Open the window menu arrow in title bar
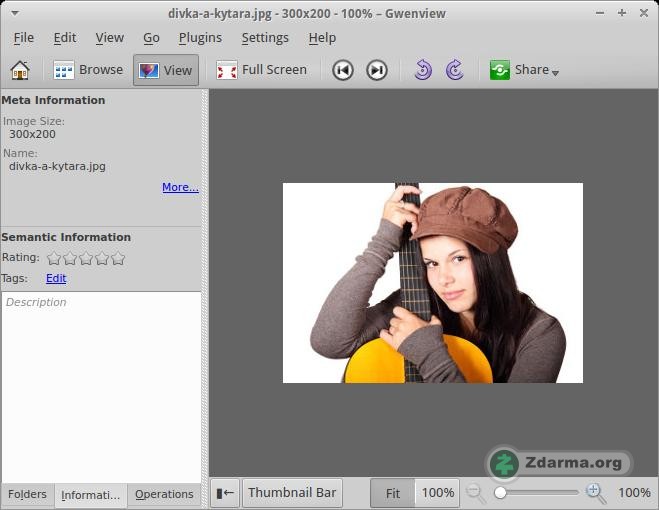Screen dimensions: 659x510 (x=15, y=13)
